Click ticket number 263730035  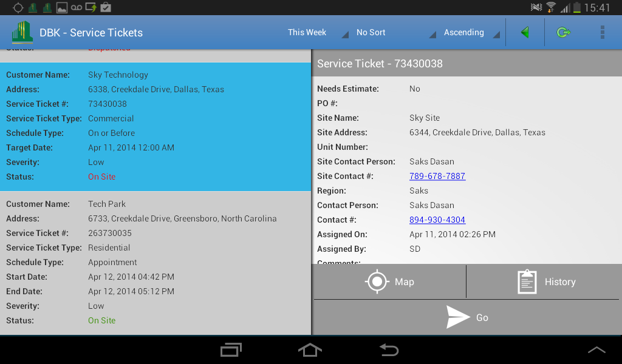(110, 233)
